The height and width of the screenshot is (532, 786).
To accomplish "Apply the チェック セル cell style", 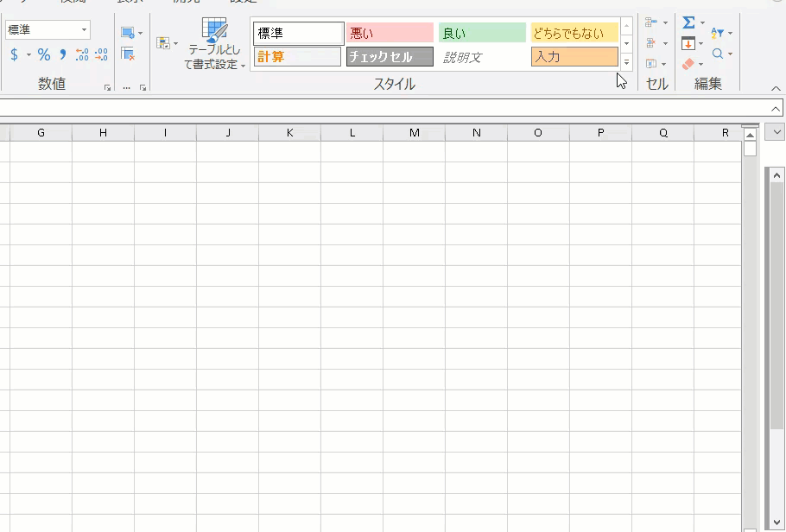I will pos(390,57).
